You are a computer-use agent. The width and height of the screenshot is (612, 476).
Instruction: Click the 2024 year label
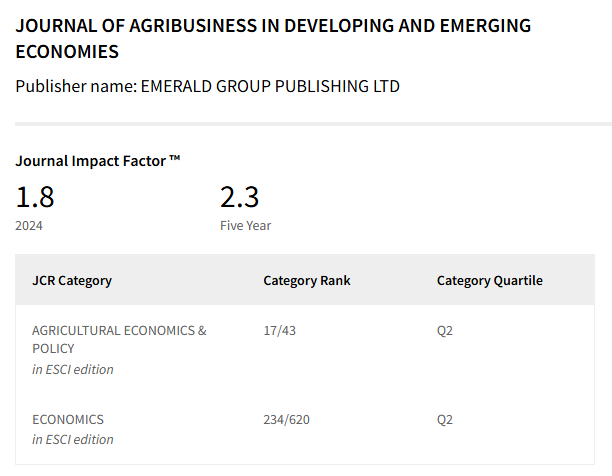29,225
